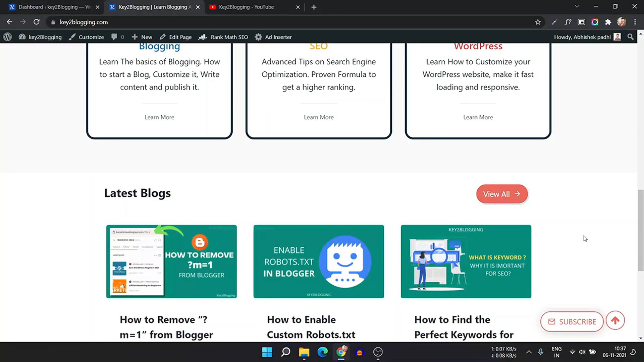Open the Chrome three-dot menu

pyautogui.click(x=635, y=22)
